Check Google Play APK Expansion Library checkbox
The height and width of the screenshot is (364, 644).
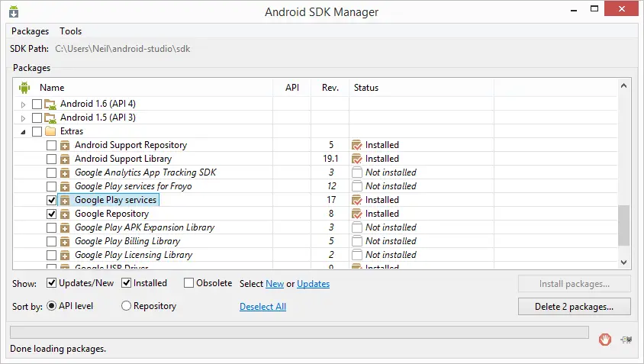click(x=51, y=227)
